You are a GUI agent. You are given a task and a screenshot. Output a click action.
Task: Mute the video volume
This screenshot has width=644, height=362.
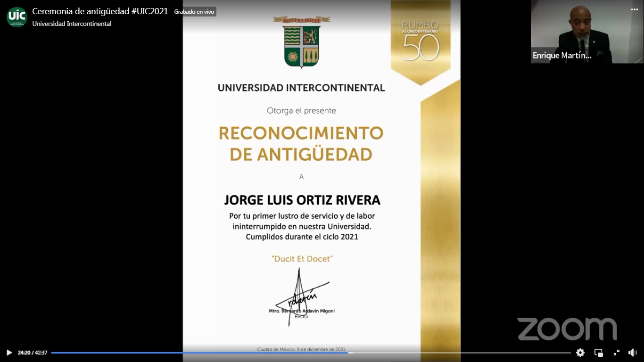click(x=633, y=353)
